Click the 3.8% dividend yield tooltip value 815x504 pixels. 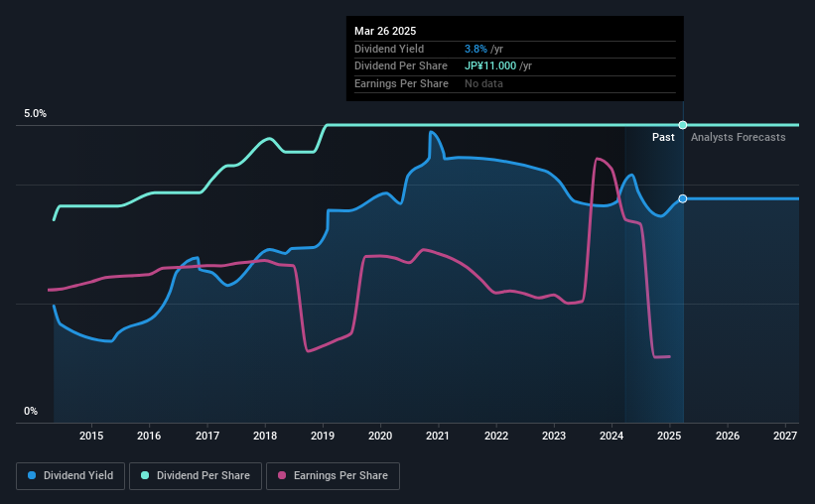pyautogui.click(x=475, y=49)
